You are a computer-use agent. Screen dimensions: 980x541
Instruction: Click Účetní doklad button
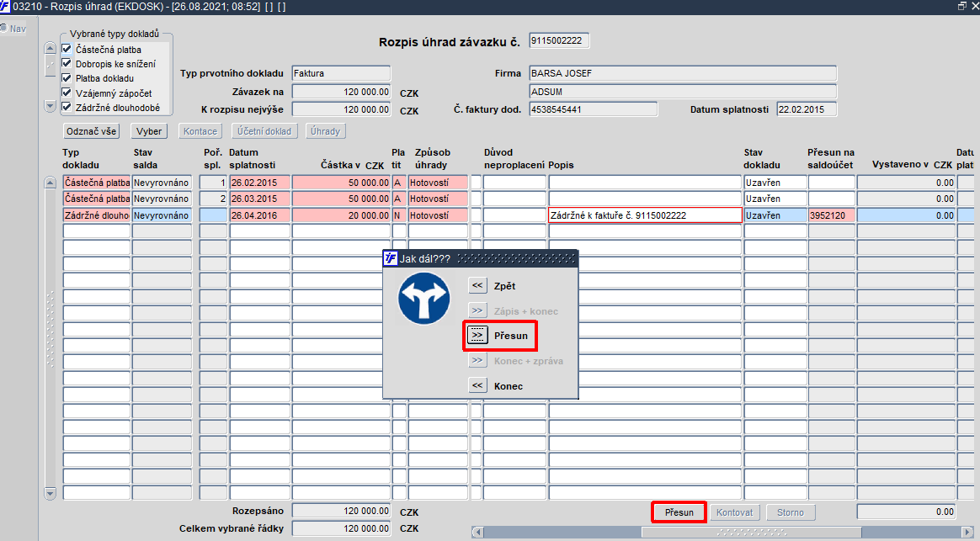264,131
